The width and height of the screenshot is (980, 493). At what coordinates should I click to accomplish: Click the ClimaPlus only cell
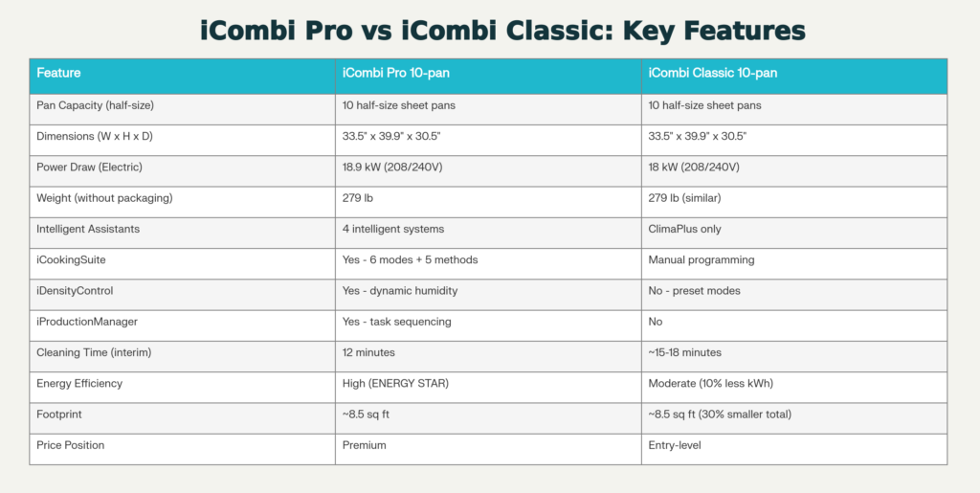683,230
